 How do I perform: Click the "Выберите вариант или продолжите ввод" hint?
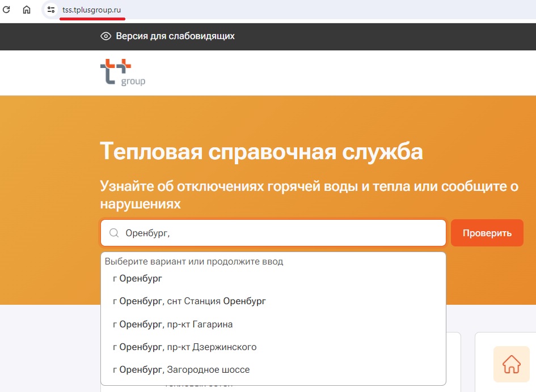[194, 262]
